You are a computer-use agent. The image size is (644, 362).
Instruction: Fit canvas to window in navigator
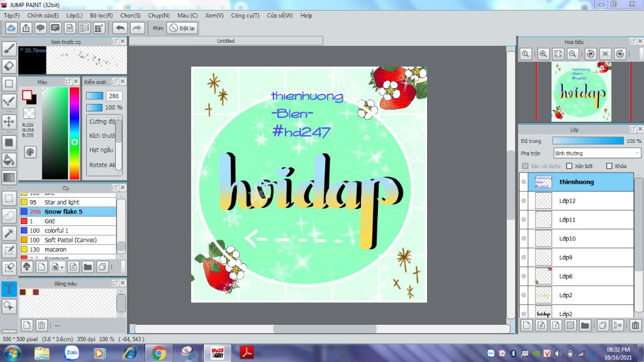pyautogui.click(x=558, y=54)
